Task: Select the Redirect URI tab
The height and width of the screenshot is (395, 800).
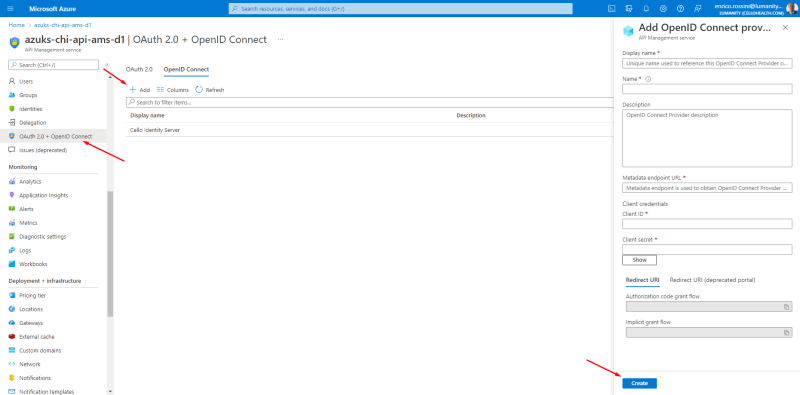Action: coord(642,280)
